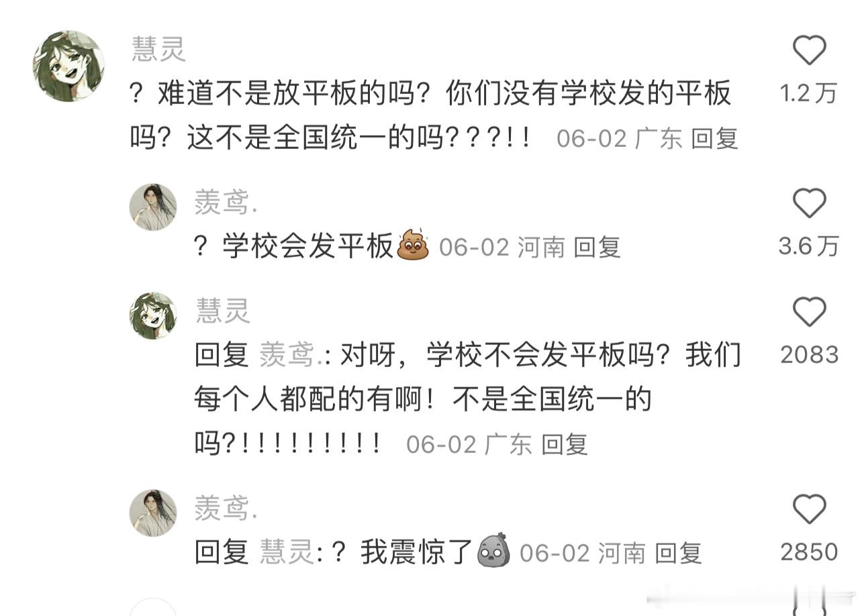Reply to 羡鸢's 学校会发平板 comment
This screenshot has width=862, height=616.
pos(597,247)
